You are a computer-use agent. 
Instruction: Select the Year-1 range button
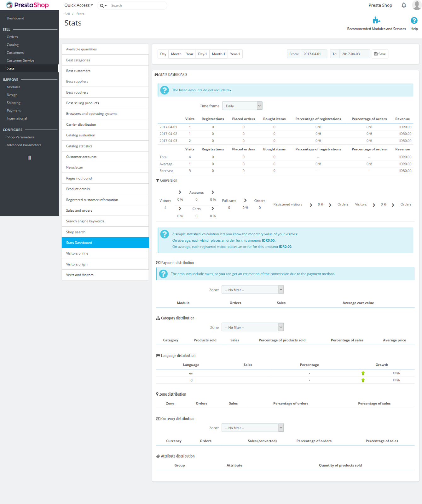click(235, 54)
